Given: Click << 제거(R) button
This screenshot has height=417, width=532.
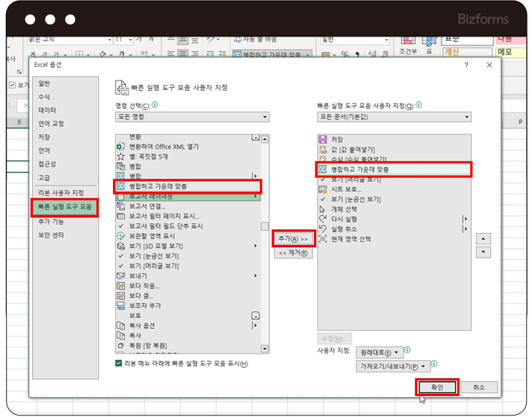Looking at the screenshot, I should pos(293,252).
